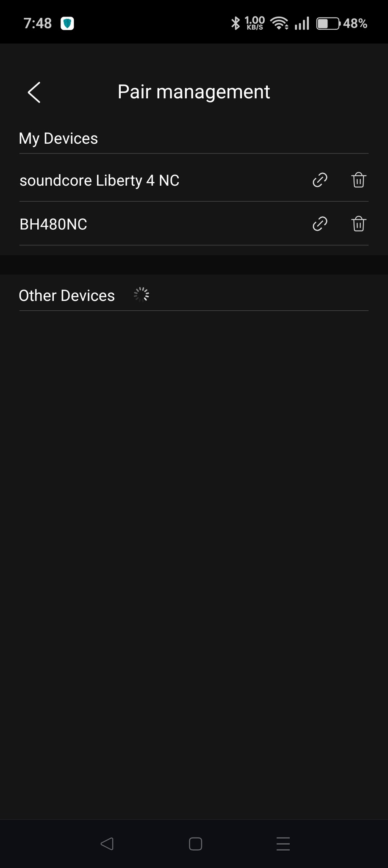The width and height of the screenshot is (388, 868).
Task: Select soundcore Liberty 4 NC device entry
Action: 194,180
